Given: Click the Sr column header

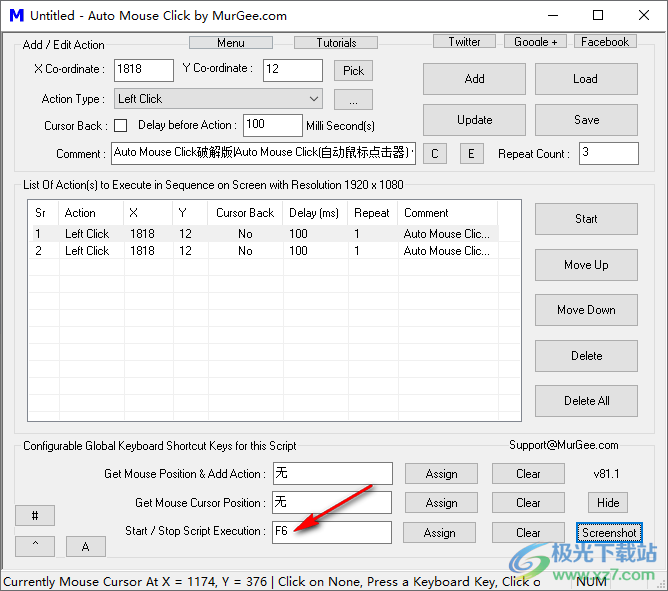Looking at the screenshot, I should click(43, 213).
